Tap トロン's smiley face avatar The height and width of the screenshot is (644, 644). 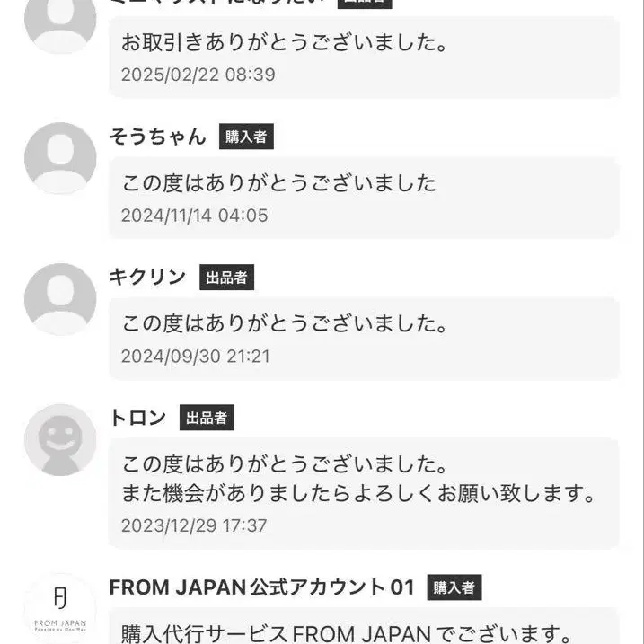click(60, 439)
